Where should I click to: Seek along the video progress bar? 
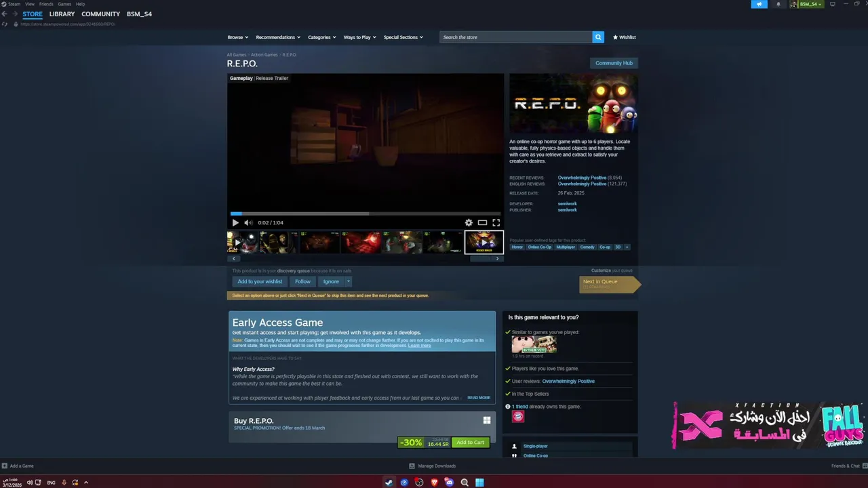tap(366, 213)
